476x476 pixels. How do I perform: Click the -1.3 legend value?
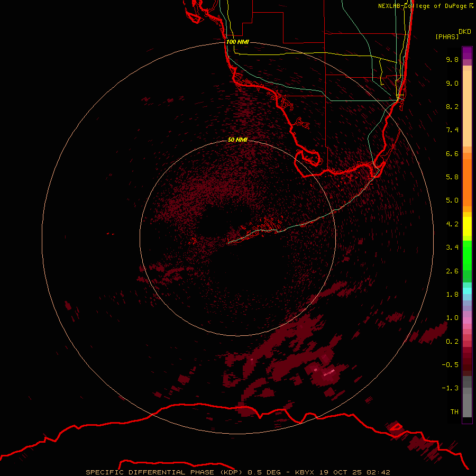tap(450, 388)
